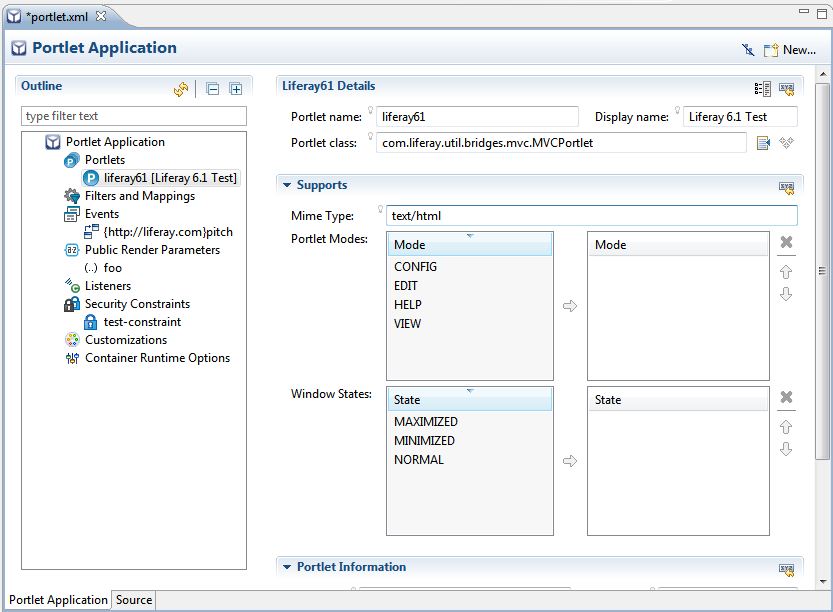Click the Outline refresh sync icon
The image size is (833, 612).
click(181, 89)
